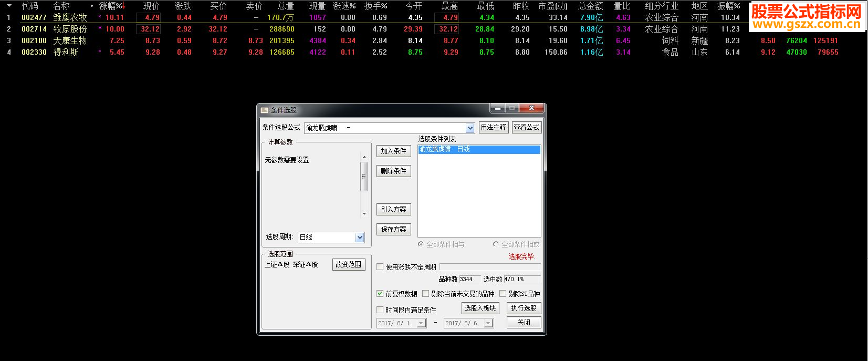Click the scroll-up arrow in 计算参数 panel

pyautogui.click(x=364, y=157)
